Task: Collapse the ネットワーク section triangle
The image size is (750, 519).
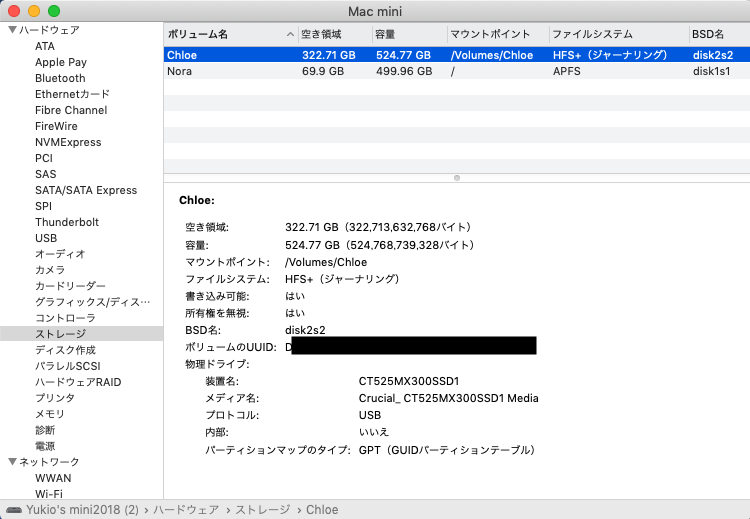Action: point(13,462)
